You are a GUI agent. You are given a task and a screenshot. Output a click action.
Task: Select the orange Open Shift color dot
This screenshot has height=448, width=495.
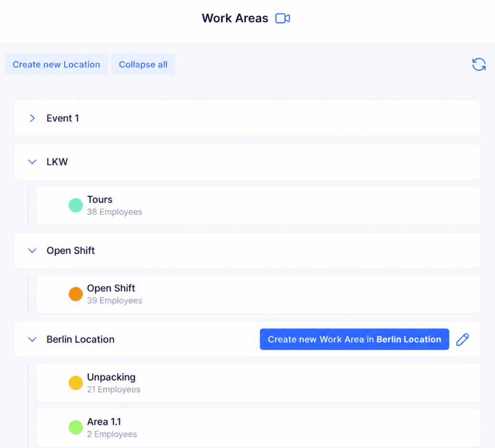pos(76,294)
